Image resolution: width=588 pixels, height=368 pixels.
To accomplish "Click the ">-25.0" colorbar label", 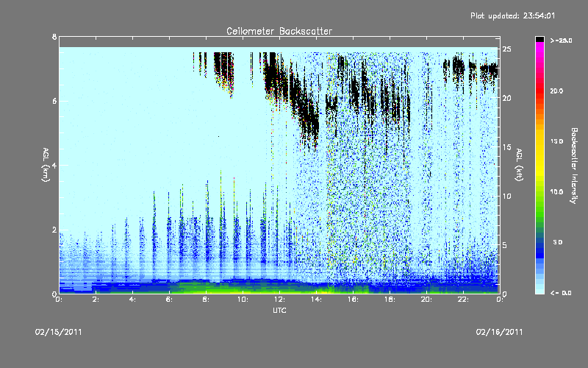I will click(x=561, y=40).
